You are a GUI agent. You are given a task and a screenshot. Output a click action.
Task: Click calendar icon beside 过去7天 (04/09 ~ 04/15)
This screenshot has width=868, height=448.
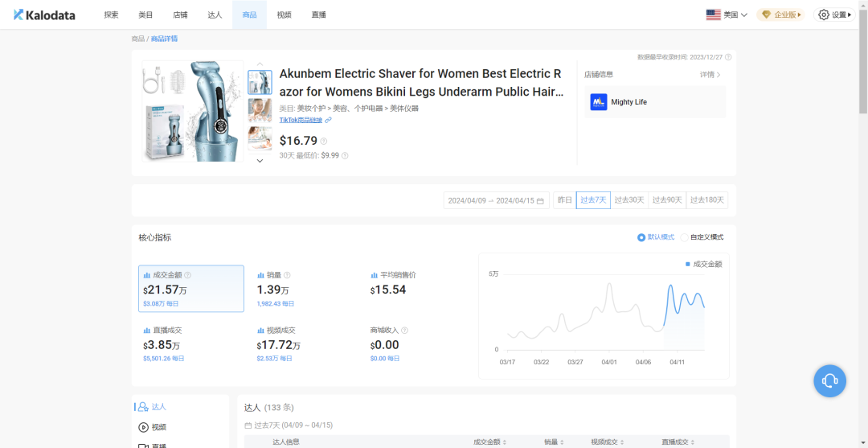(248, 425)
